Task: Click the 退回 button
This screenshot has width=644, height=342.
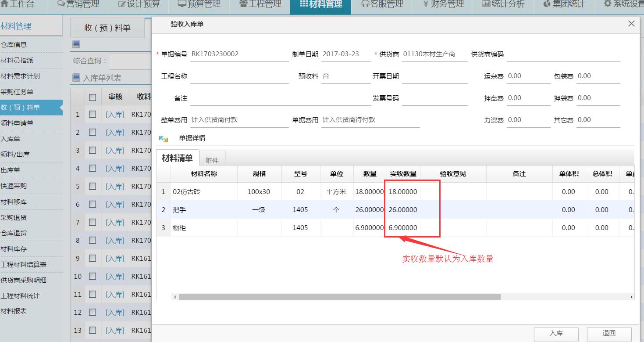Action: pyautogui.click(x=610, y=334)
